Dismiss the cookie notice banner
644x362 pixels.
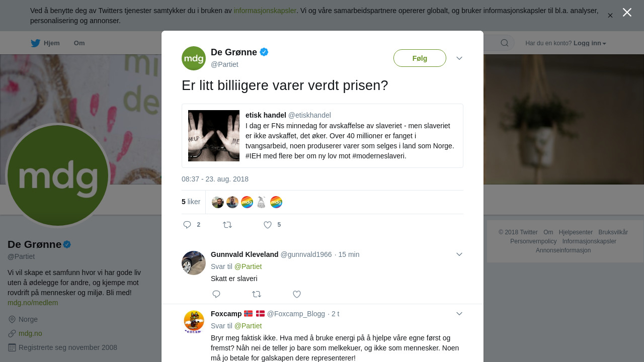pos(610,16)
